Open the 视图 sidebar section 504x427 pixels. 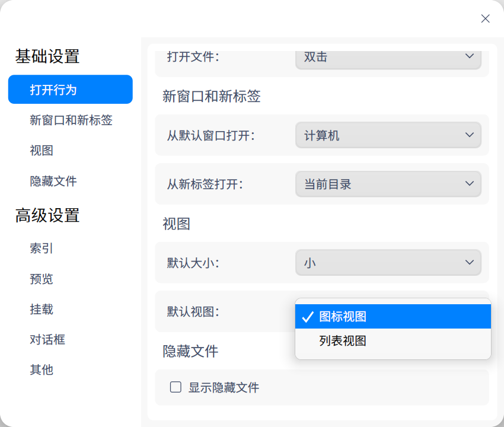pos(42,151)
